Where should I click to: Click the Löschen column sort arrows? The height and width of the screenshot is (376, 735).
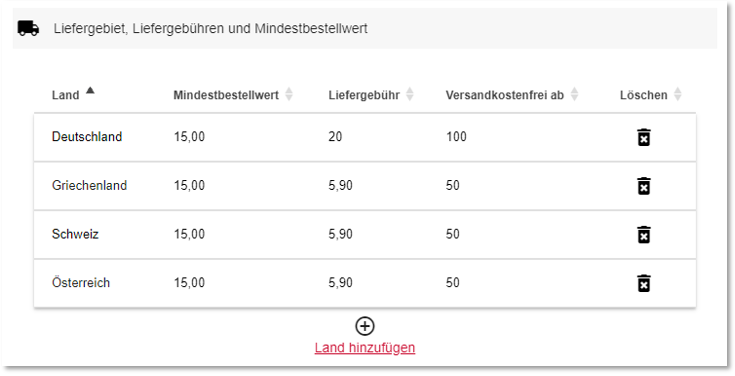[677, 94]
